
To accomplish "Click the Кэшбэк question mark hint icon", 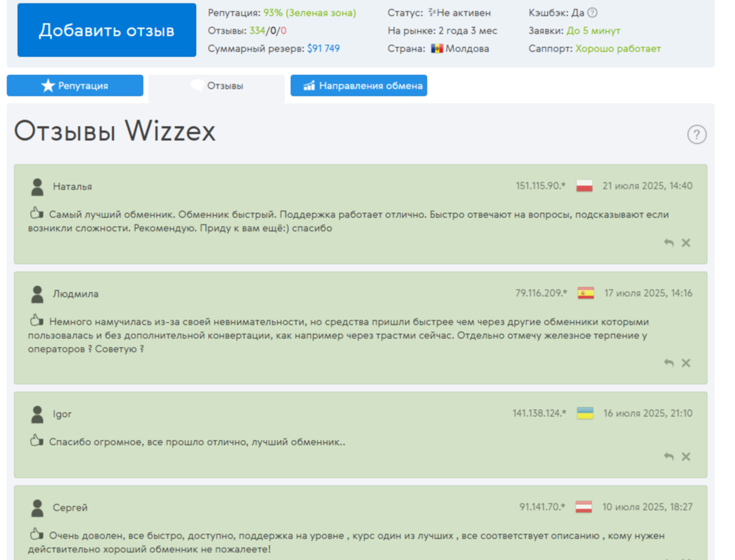I will [593, 13].
